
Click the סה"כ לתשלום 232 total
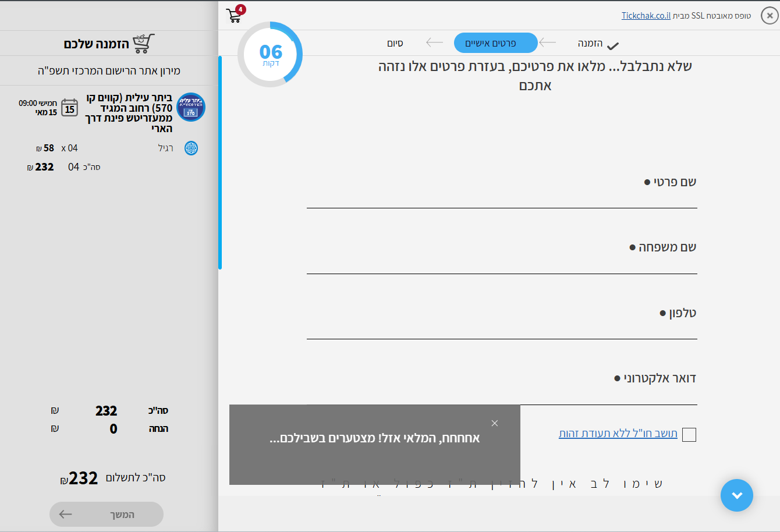tap(113, 478)
